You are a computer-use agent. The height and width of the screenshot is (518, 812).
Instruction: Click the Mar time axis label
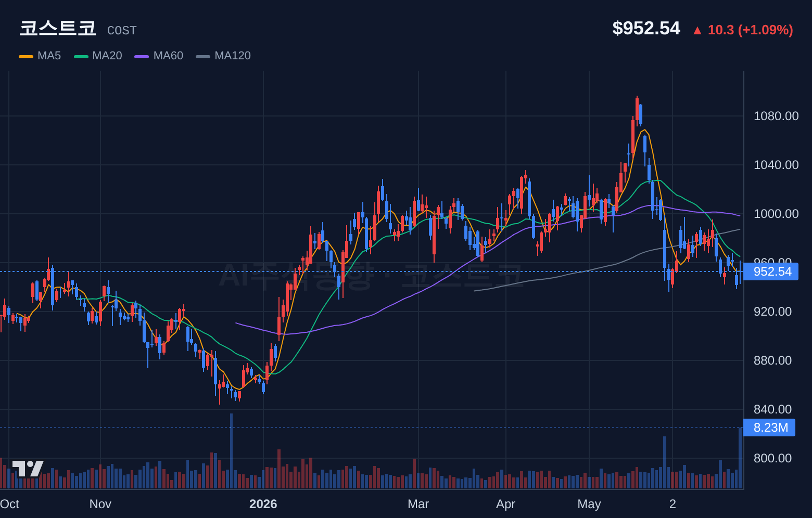tap(418, 504)
